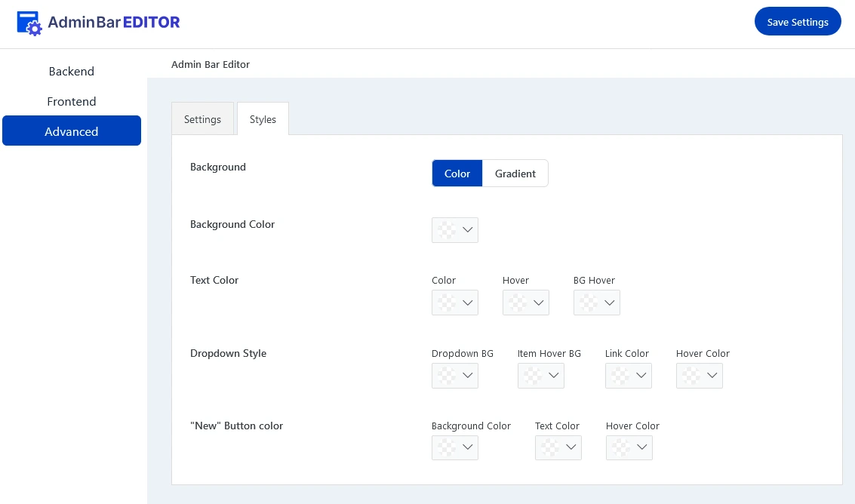Click the 'Background Color' row label
Screen dimensions: 855x504
click(x=232, y=224)
